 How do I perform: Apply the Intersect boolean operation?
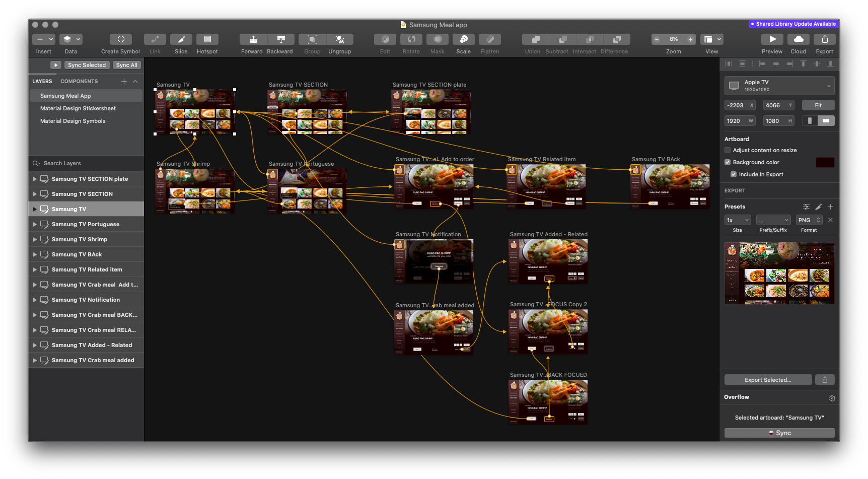point(590,39)
